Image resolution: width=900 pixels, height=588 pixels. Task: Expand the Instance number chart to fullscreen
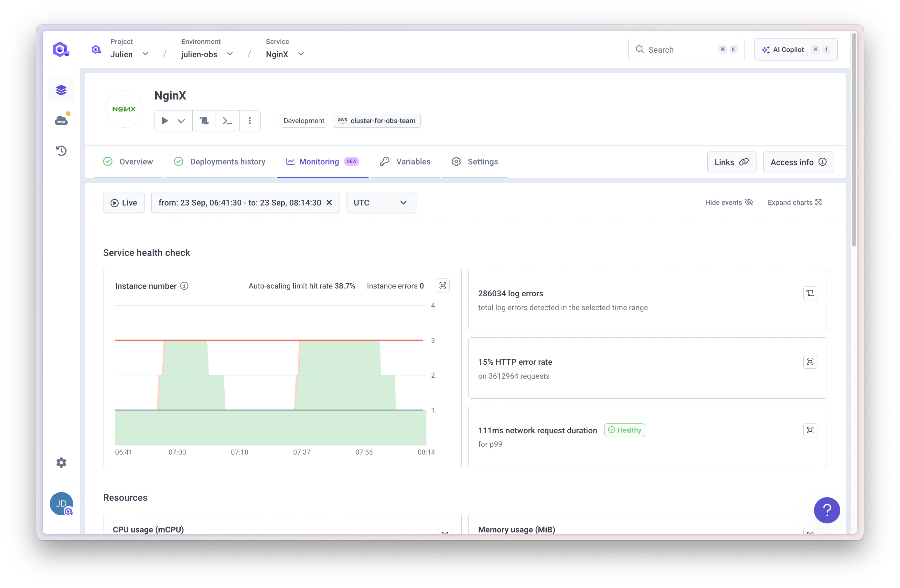pos(443,286)
